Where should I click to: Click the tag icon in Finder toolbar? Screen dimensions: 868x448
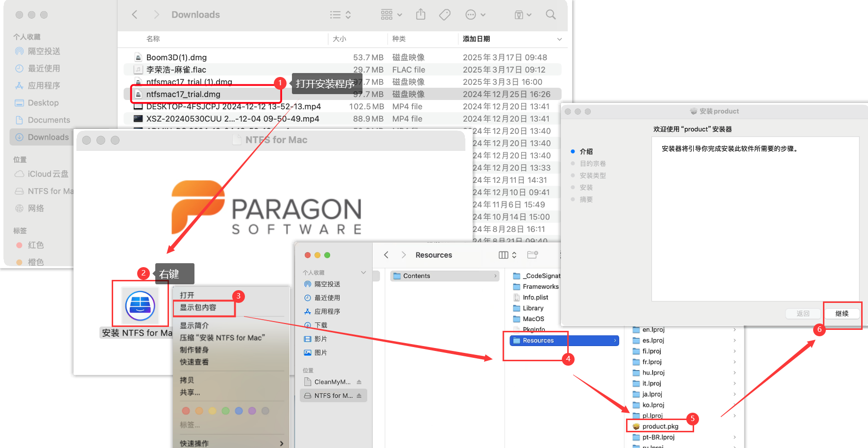(445, 15)
